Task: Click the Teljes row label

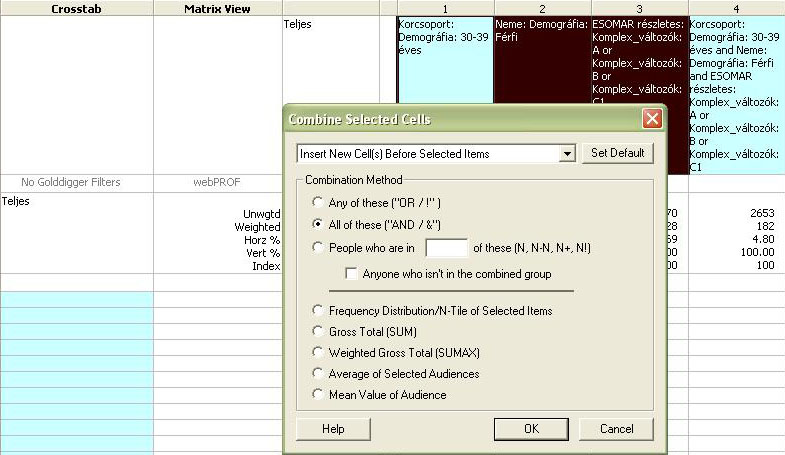Action: click(x=16, y=201)
